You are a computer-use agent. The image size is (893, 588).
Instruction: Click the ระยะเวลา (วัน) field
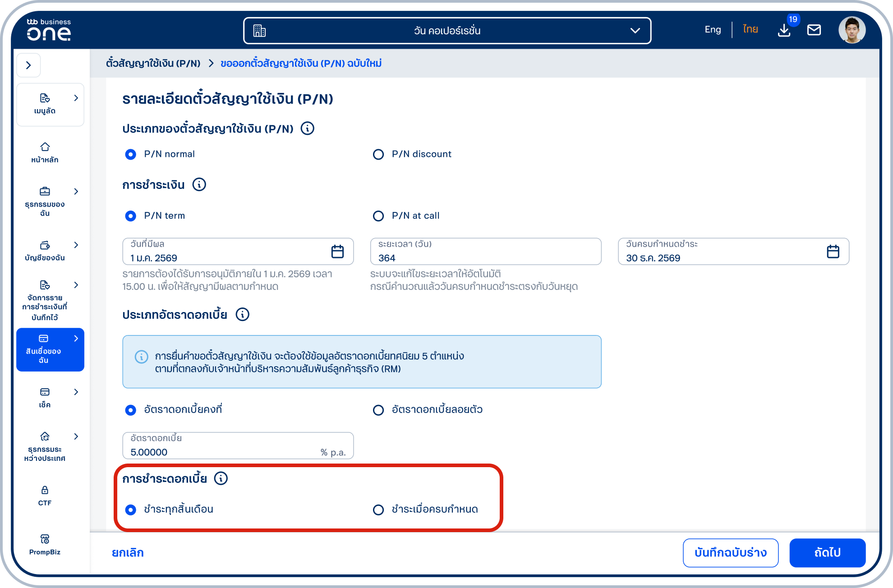pos(486,251)
